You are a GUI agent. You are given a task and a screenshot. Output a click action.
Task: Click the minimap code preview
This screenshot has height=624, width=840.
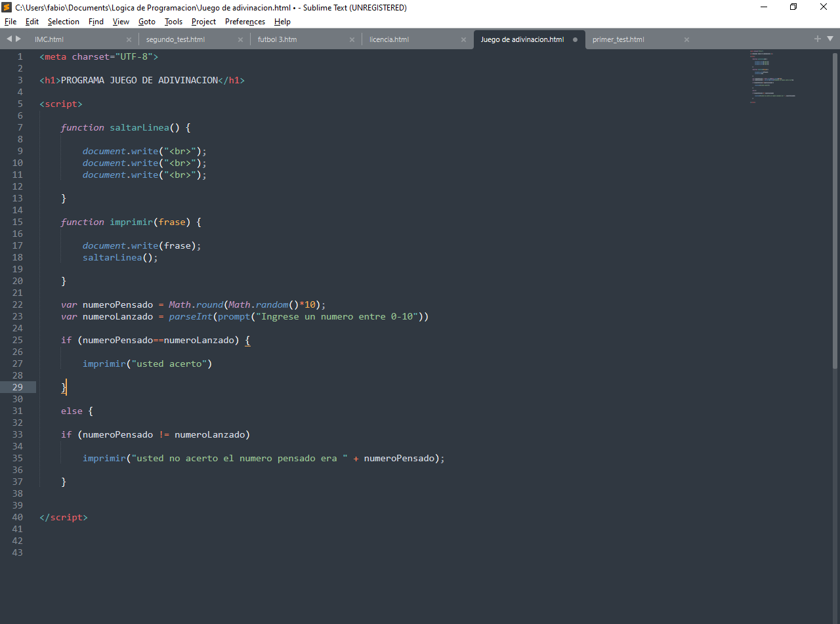(x=773, y=76)
